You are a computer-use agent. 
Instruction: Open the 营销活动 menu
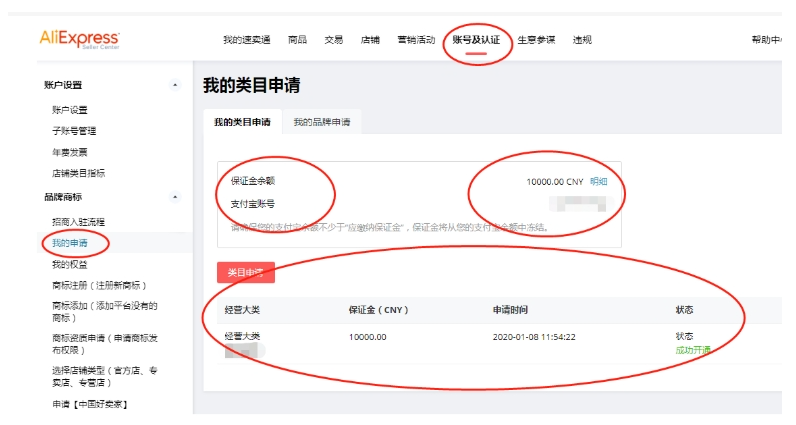tap(415, 40)
